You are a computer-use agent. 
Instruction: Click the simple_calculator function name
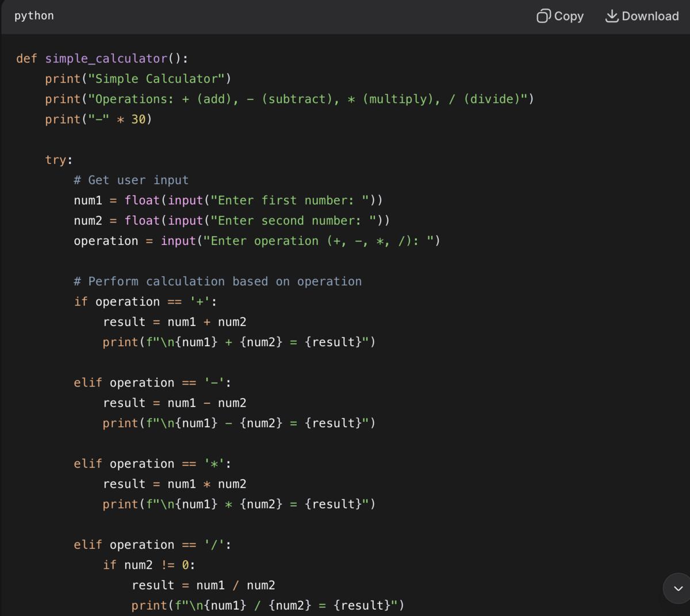[x=106, y=59]
